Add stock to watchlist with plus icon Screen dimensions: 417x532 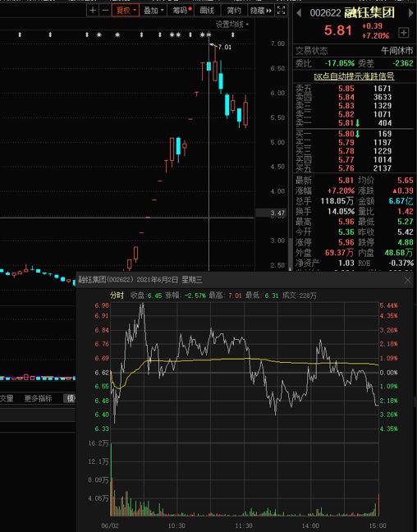(x=403, y=33)
